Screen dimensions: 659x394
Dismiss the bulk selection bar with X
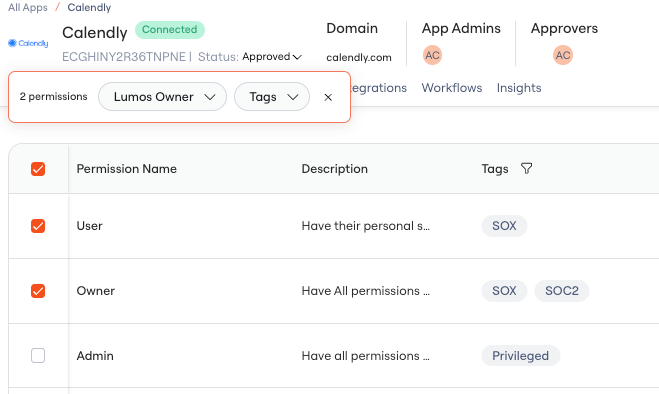coord(328,97)
